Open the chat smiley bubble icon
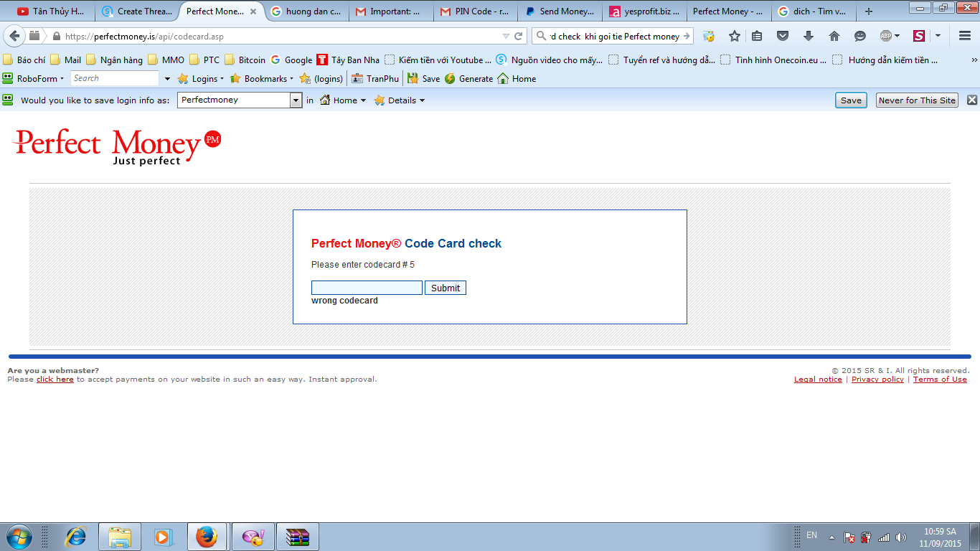The image size is (980, 551). (x=860, y=36)
